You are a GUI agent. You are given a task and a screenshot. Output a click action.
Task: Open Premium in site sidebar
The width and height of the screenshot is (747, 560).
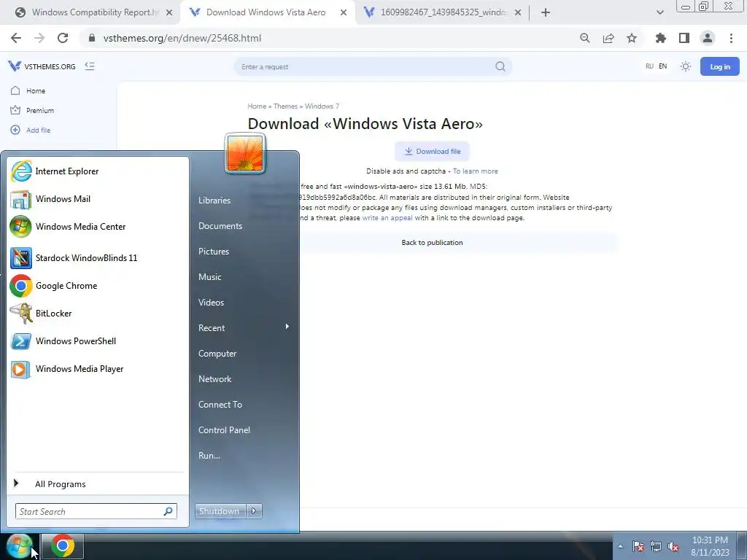pos(32,111)
